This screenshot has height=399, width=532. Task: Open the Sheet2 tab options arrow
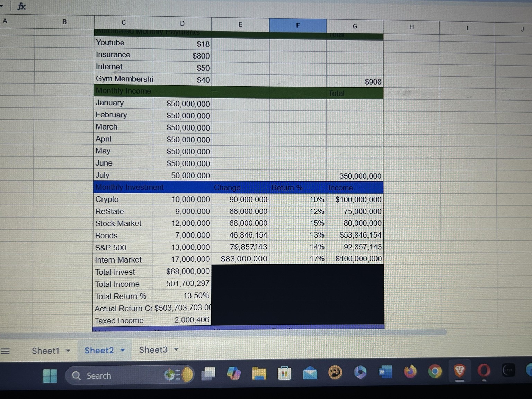click(x=122, y=350)
